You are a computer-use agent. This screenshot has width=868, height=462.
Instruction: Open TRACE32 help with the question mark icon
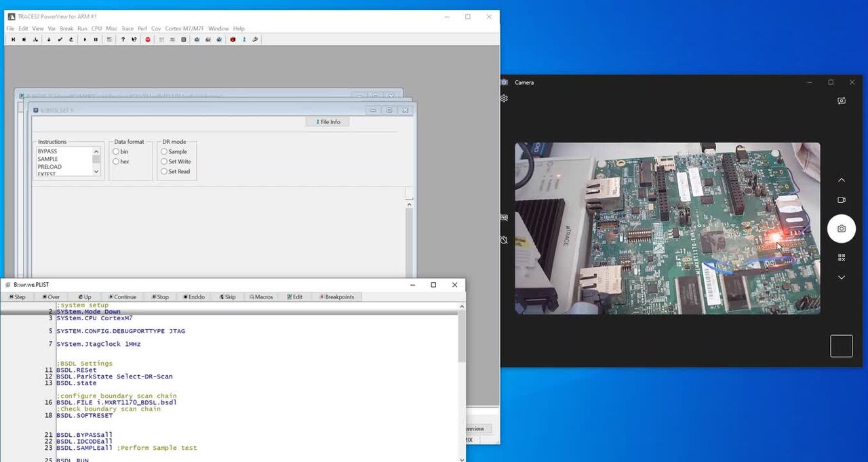point(123,39)
